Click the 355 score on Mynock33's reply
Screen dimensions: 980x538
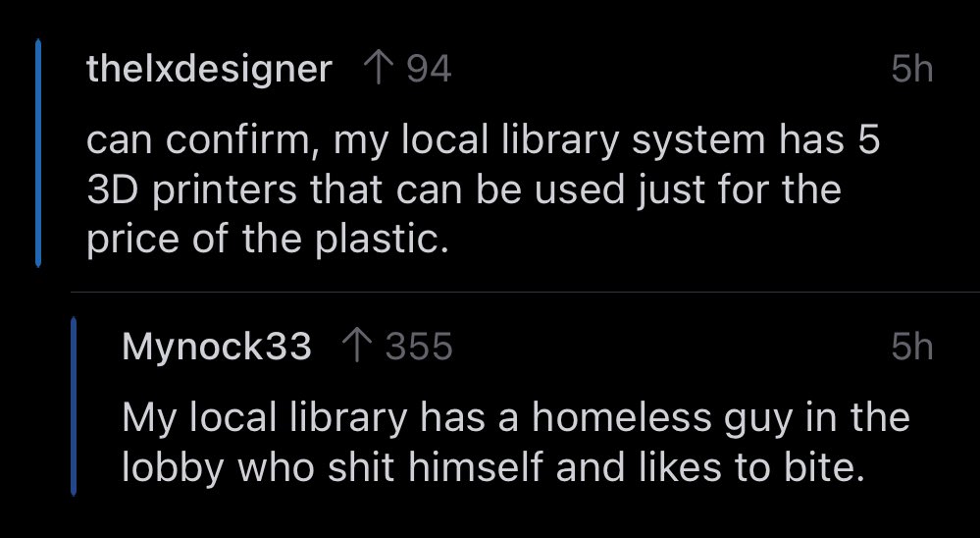[419, 346]
